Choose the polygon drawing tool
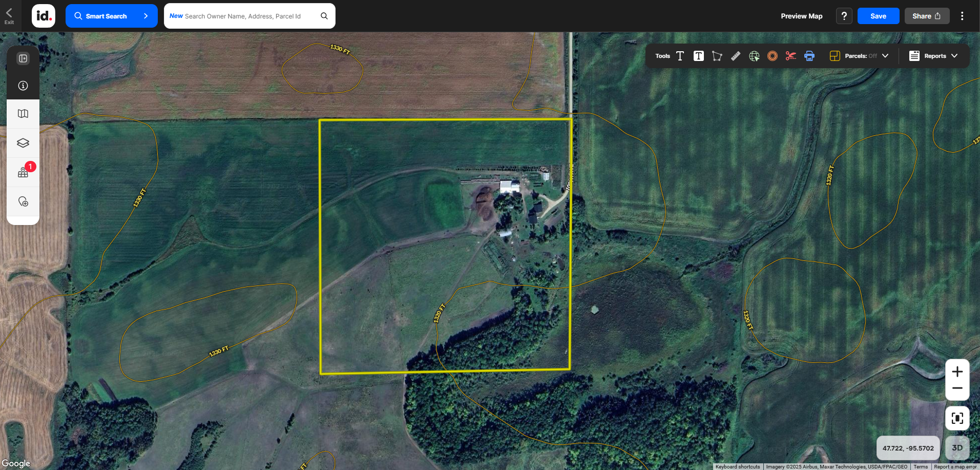 [x=717, y=56]
